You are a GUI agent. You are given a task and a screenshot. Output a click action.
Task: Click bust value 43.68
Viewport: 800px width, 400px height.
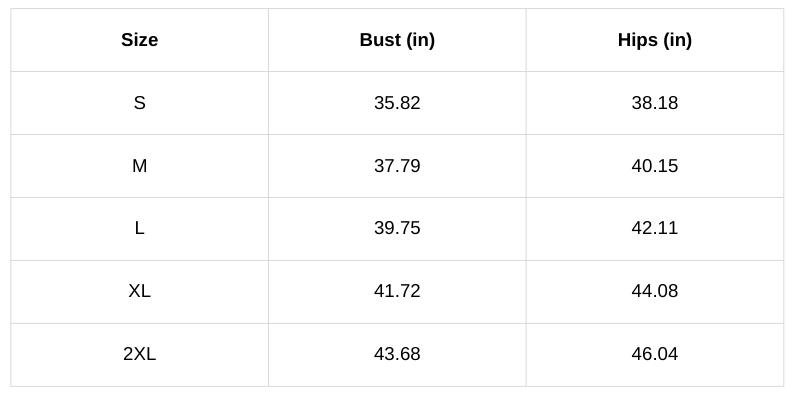click(x=397, y=354)
